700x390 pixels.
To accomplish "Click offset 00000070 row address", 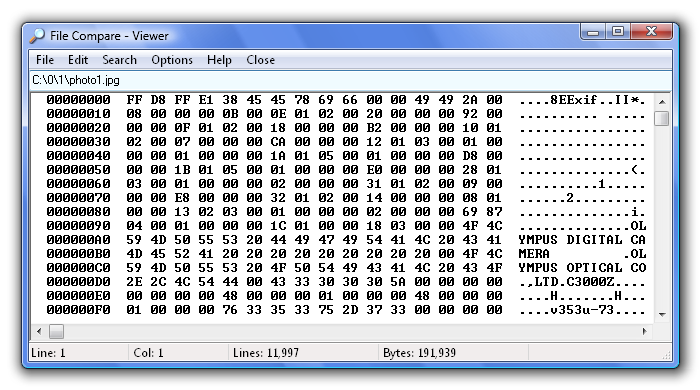I will 79,197.
